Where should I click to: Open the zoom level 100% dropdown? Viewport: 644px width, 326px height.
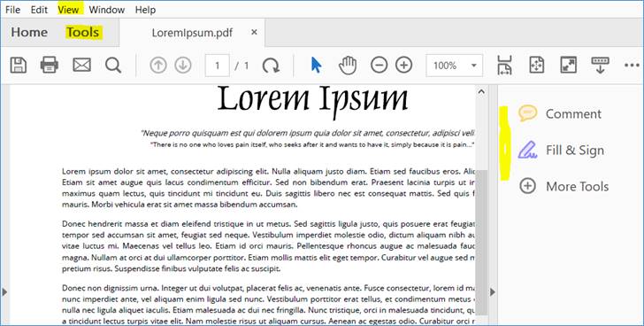click(x=455, y=66)
